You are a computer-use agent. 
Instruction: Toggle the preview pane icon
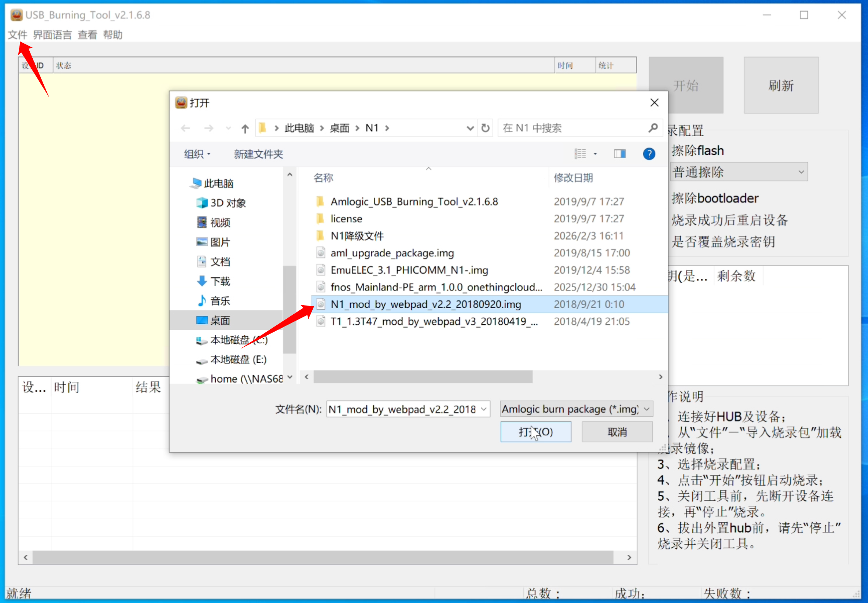point(619,154)
